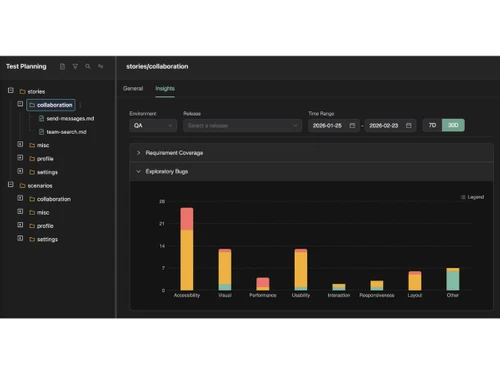Expand the settings folder under stories
Image resolution: width=500 pixels, height=375 pixels.
(x=20, y=171)
